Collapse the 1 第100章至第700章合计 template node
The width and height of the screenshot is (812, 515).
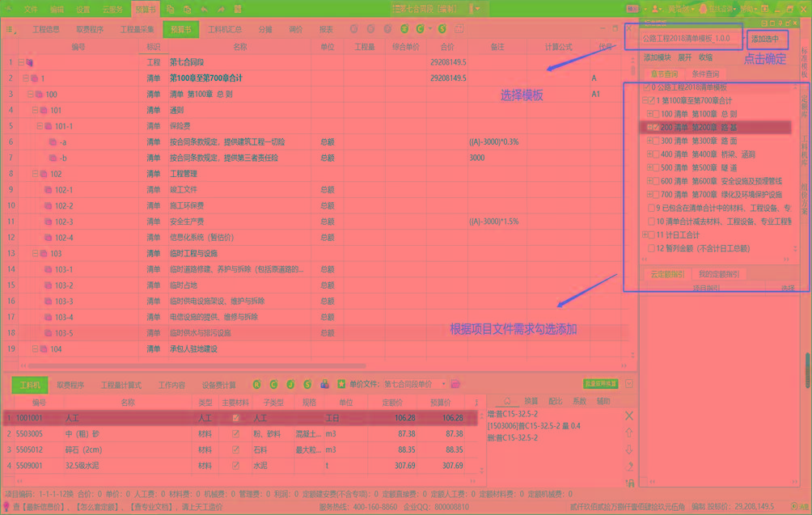645,100
